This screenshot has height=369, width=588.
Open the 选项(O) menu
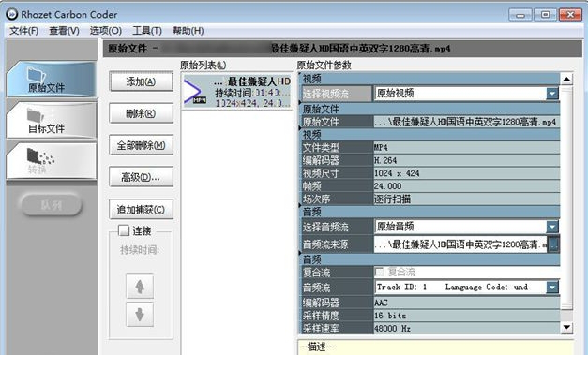106,31
